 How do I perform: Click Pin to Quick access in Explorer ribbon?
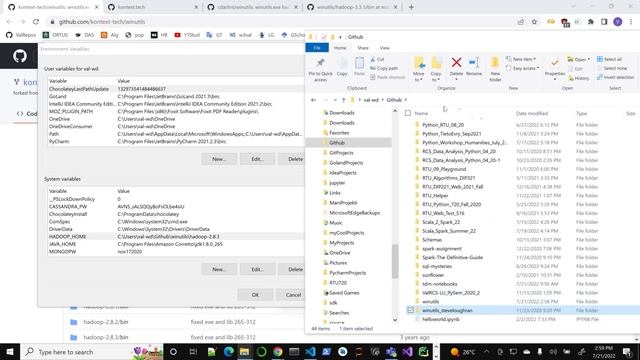click(x=320, y=69)
